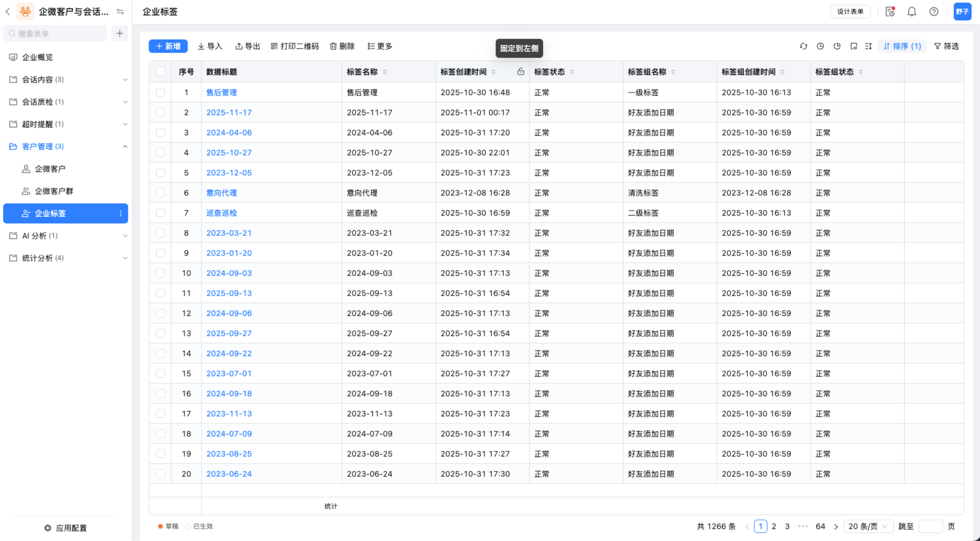
Task: Select checkbox for row 6 意向代理
Action: pyautogui.click(x=160, y=193)
